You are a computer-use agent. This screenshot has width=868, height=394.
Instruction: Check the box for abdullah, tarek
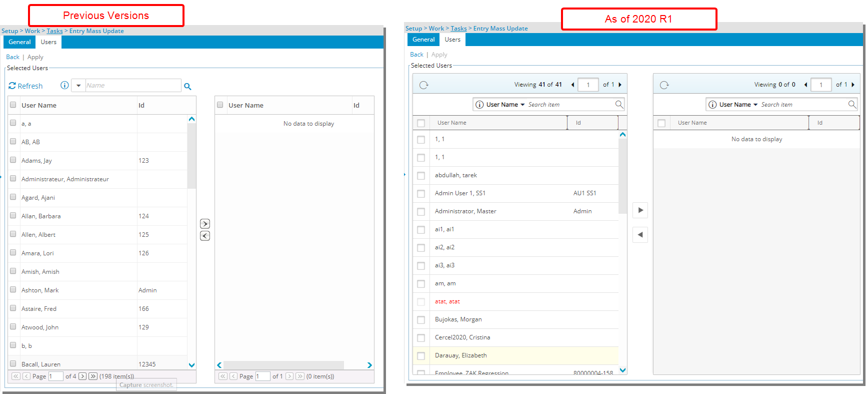421,176
